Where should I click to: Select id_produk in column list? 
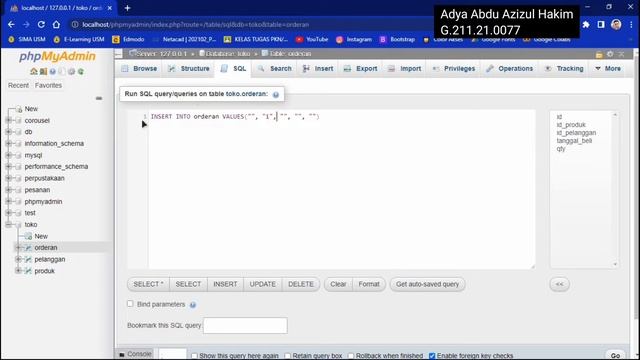[571, 125]
